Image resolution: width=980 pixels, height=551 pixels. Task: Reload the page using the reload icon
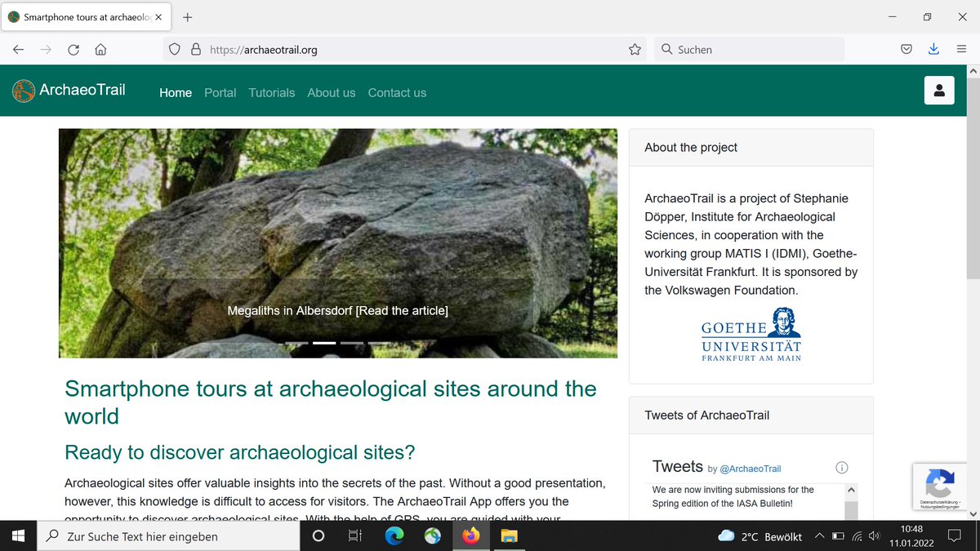(73, 49)
